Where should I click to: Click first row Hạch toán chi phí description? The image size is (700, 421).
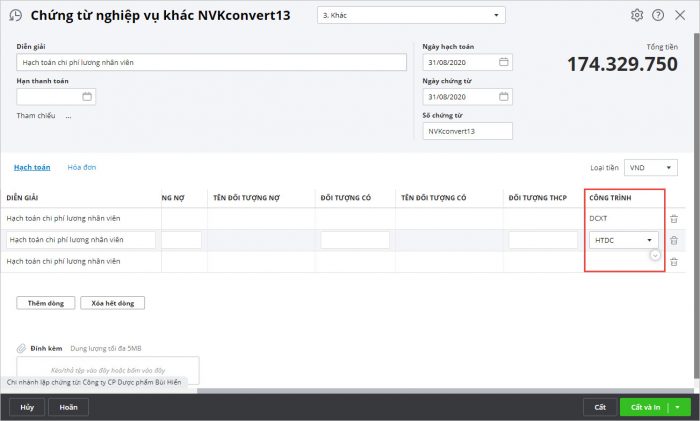click(63, 218)
